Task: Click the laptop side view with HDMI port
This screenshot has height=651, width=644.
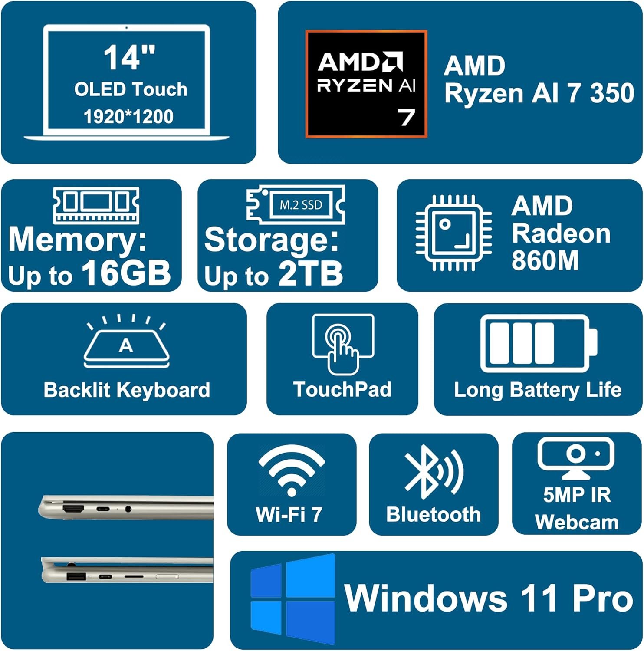Action: [126, 507]
